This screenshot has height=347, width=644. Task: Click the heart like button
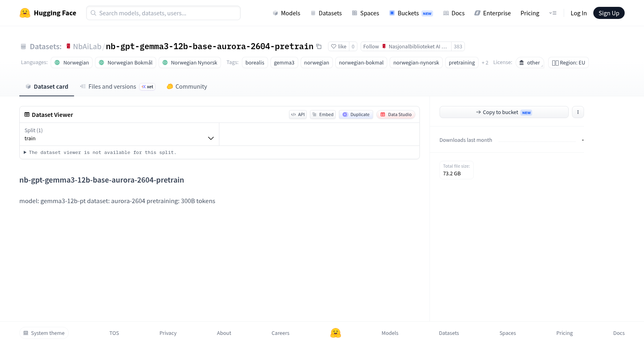[339, 46]
